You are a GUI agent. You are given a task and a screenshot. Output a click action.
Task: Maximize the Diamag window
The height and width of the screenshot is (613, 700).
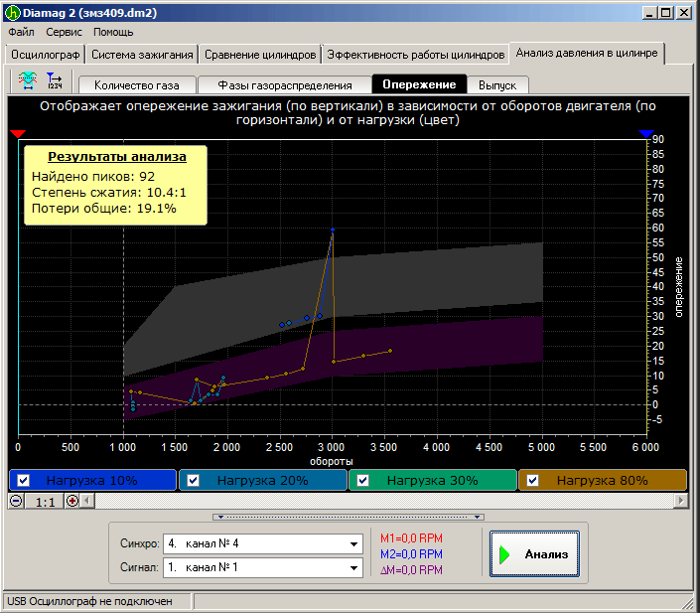[x=665, y=13]
